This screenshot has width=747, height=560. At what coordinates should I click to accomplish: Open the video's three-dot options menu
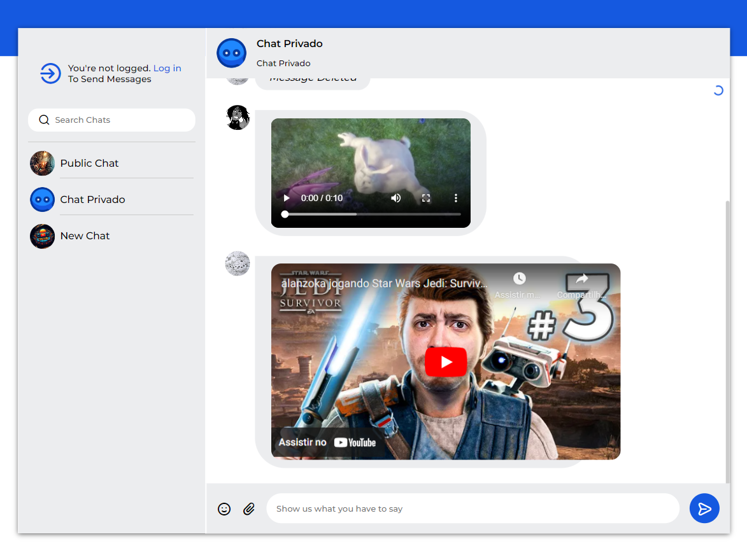(456, 199)
